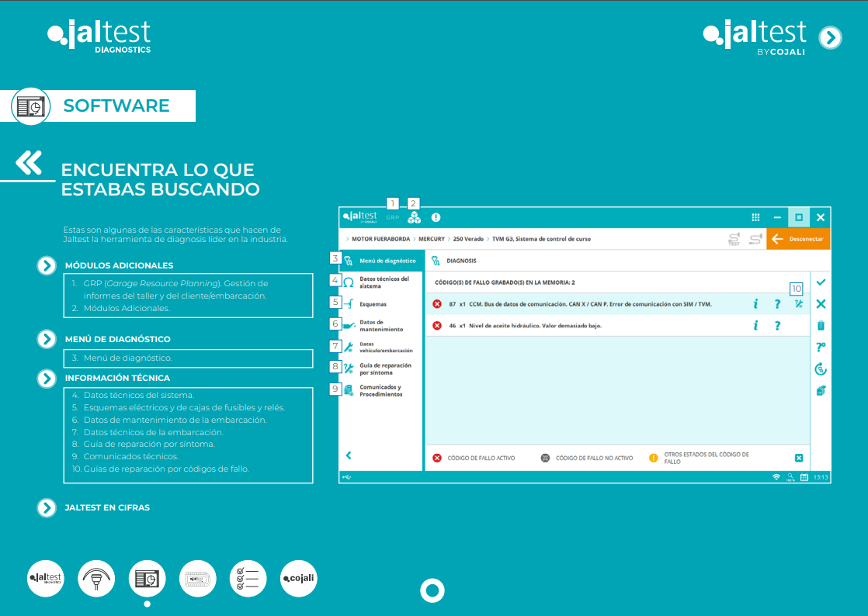This screenshot has width=868, height=616.
Task: Click MOTOR FUERABORDA breadcrumb
Action: point(381,240)
